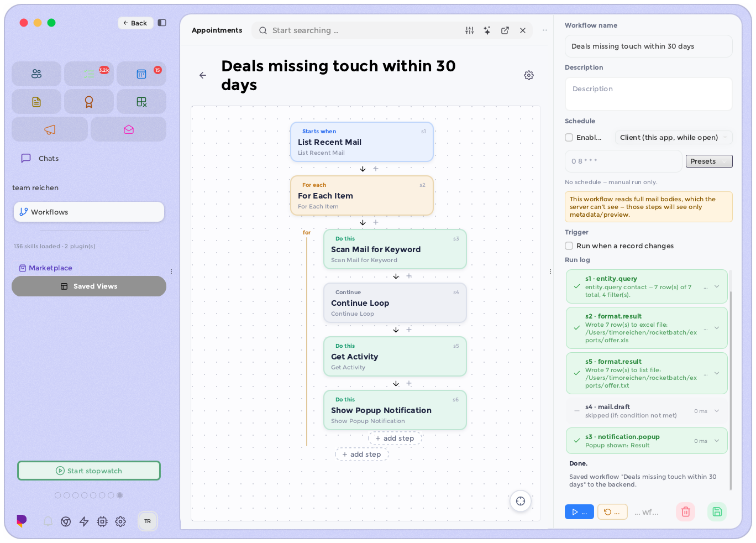Screen dimensions: 756x543
Task: Select Workflows in the sidebar
Action: click(x=89, y=212)
